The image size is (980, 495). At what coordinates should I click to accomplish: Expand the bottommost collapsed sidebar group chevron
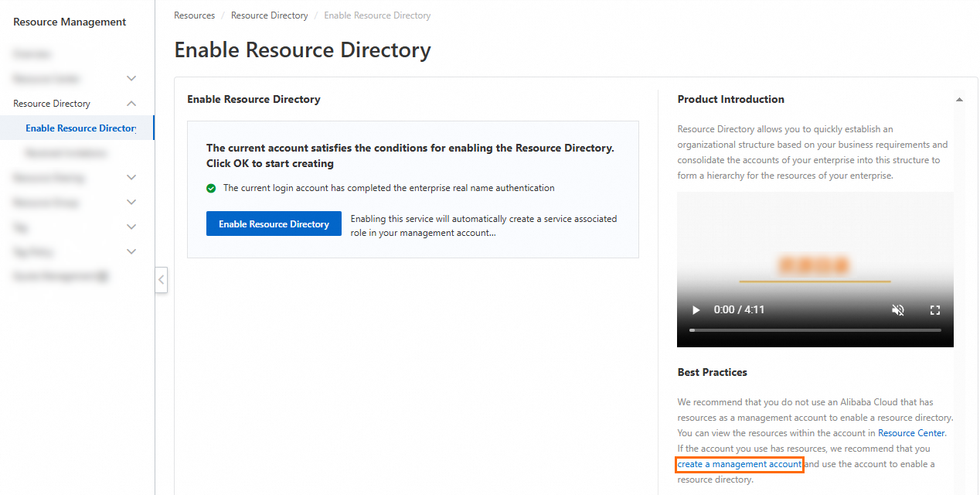point(131,252)
